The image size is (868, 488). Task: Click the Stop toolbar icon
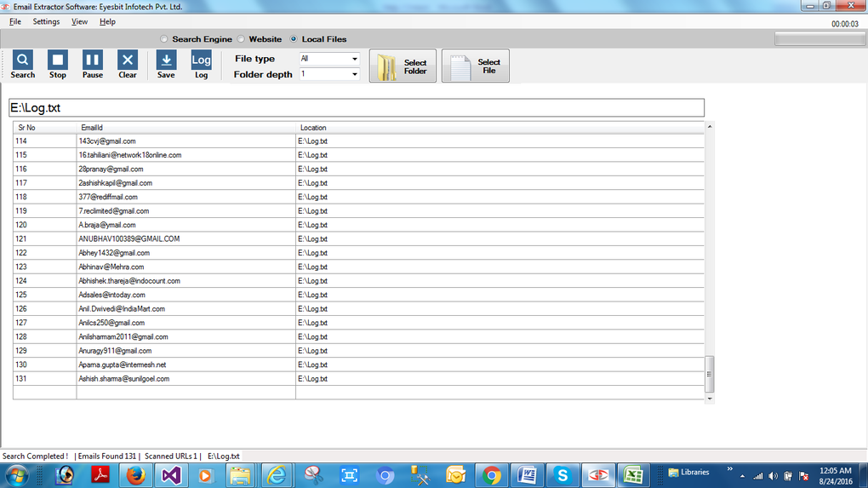tap(58, 64)
